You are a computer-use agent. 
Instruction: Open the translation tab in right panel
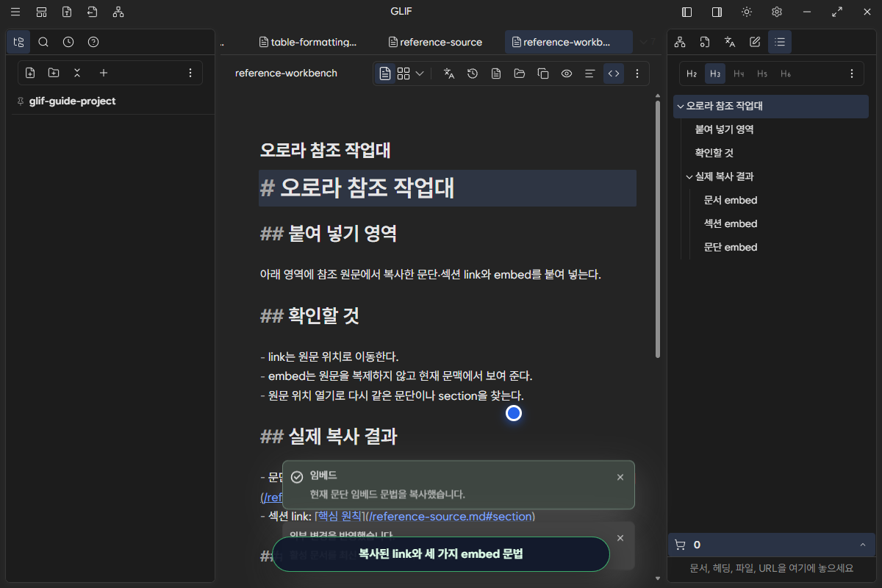click(x=730, y=42)
